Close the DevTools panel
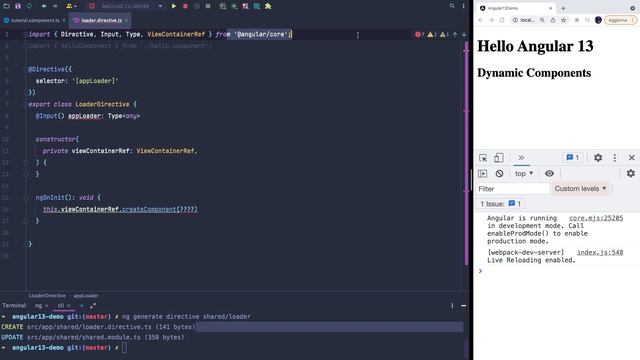This screenshot has height=360, width=640. point(632,158)
